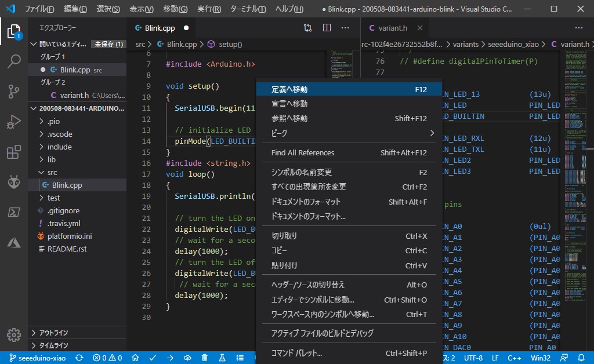Collapse the 開いているエディター section
Viewport: 594px width, 364px height.
click(x=63, y=44)
